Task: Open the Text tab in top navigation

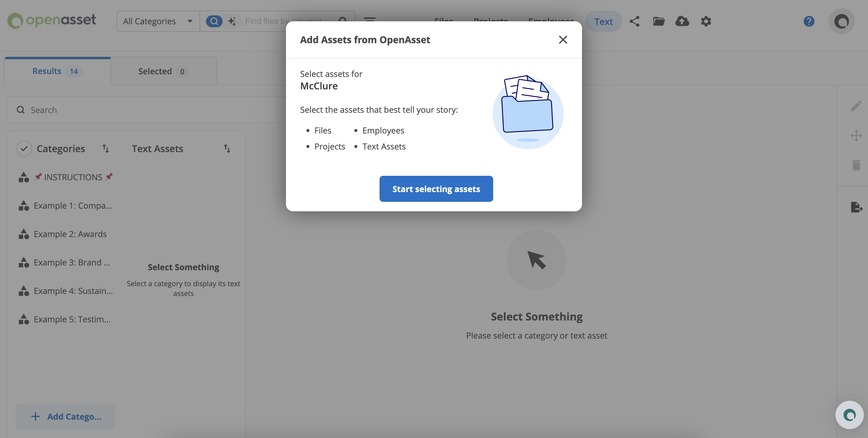Action: click(x=603, y=21)
